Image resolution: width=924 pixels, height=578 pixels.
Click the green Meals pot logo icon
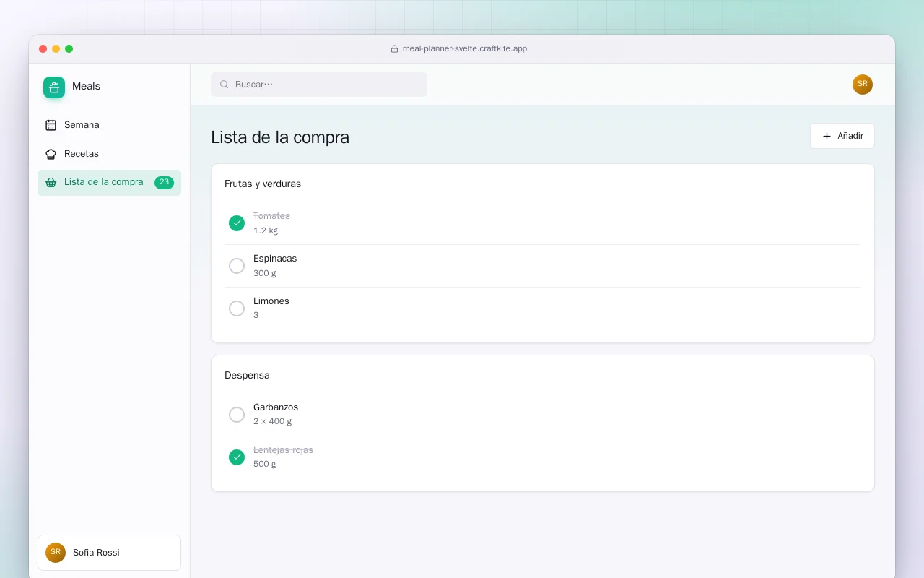(54, 87)
